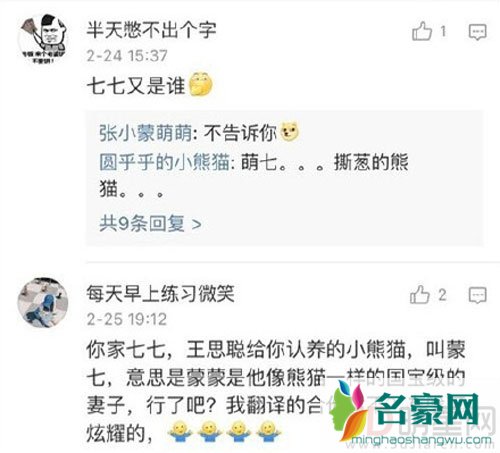Like the comment by 半天憋不出个字
This screenshot has height=453, width=500.
[422, 31]
